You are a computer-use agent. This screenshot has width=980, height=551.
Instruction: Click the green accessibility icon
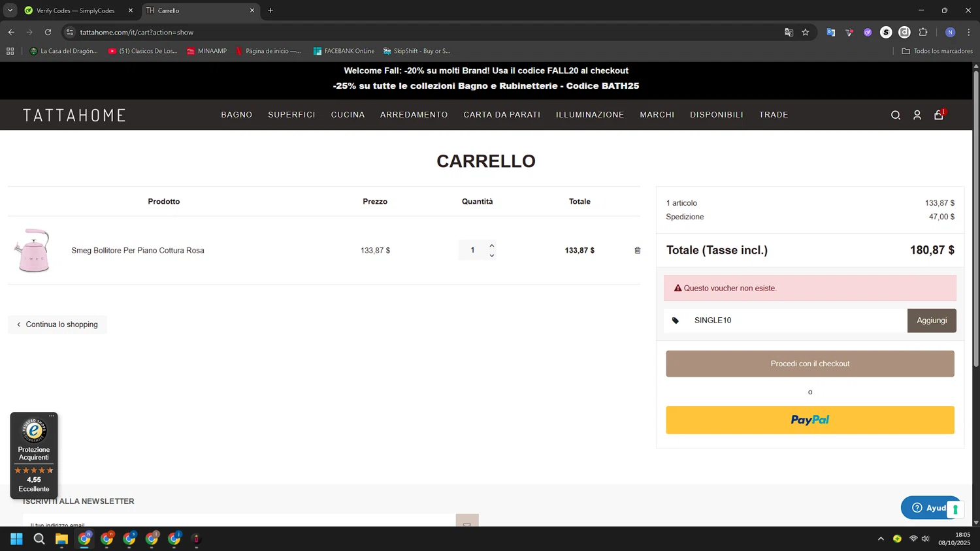[x=955, y=509]
